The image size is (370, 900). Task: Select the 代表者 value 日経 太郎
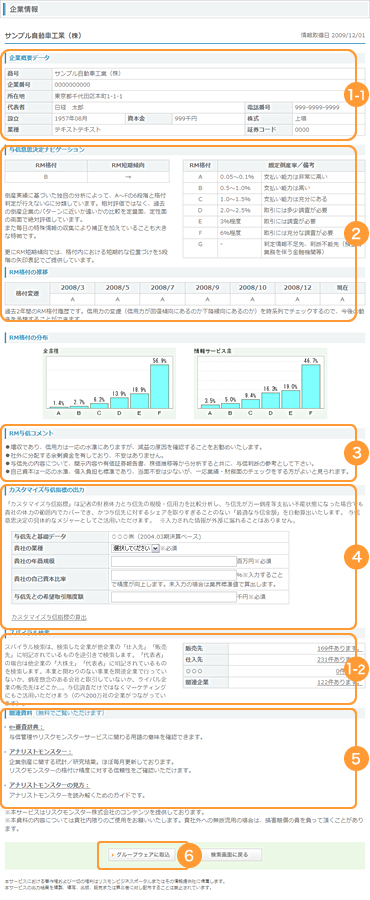coord(68,107)
